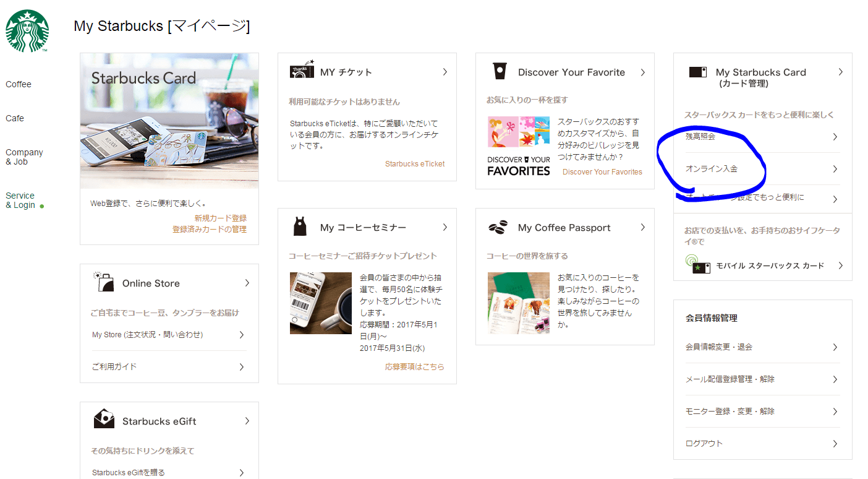Image resolution: width=868 pixels, height=479 pixels.
Task: Expand the My Coffee Passport chevron
Action: point(642,228)
